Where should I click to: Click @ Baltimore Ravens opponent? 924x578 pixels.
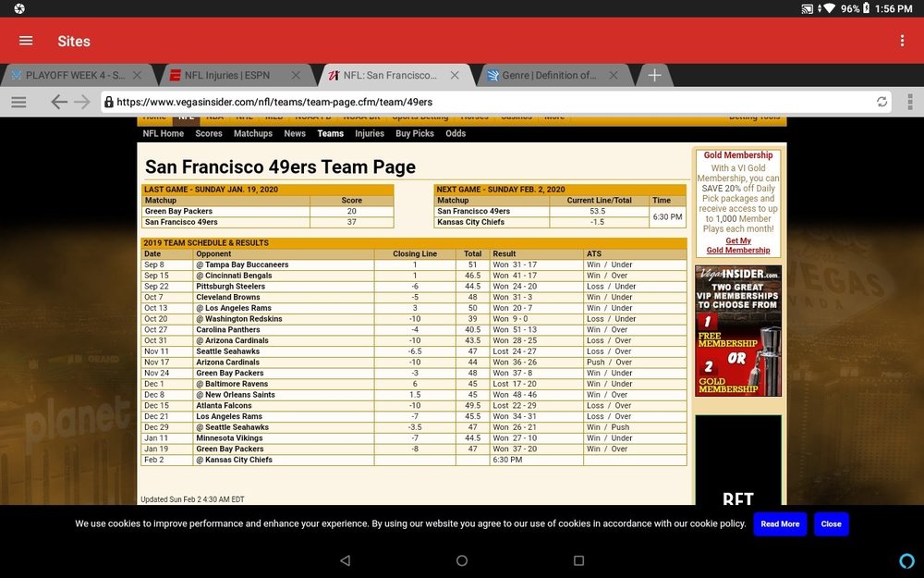point(234,384)
